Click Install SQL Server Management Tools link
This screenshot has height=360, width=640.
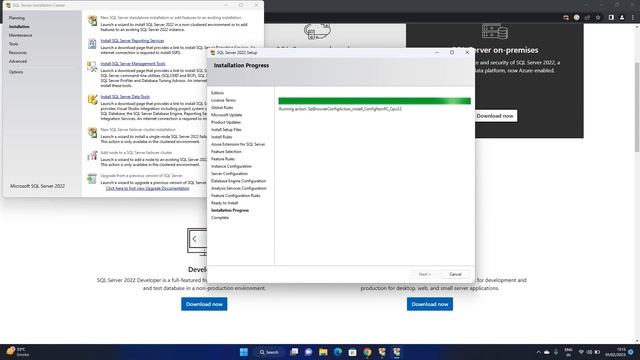[x=133, y=64]
